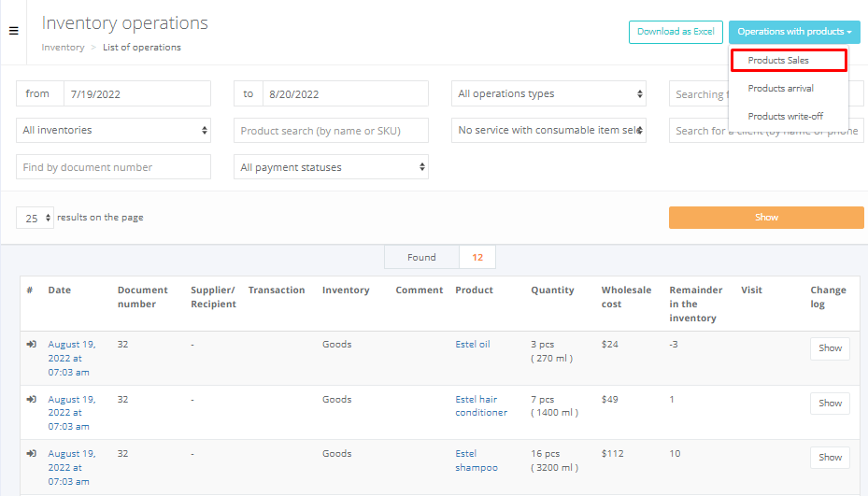This screenshot has height=496, width=868.
Task: Click the to date field 8/20/2022
Action: (x=345, y=93)
